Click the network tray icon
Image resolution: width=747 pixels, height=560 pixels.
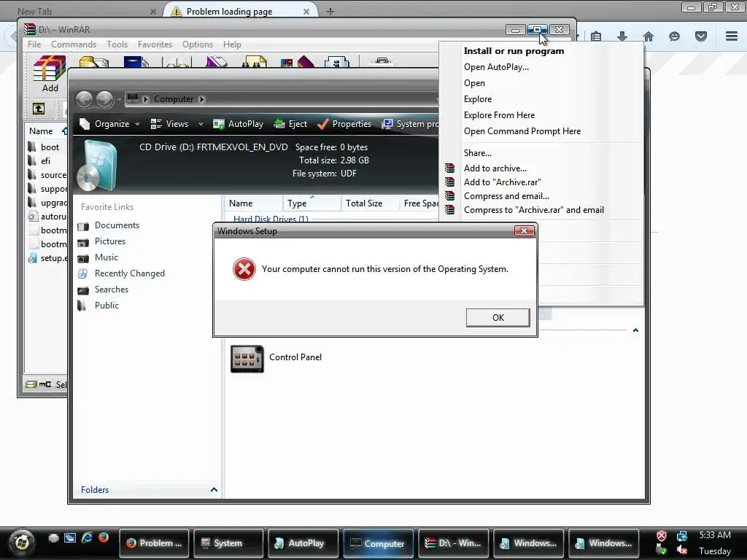(x=682, y=536)
